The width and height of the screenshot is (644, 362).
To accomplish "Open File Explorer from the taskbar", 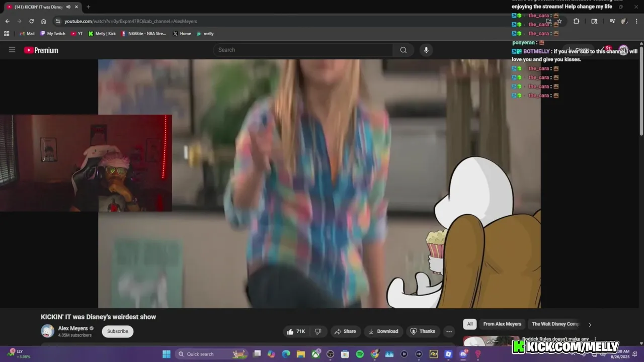I will (x=301, y=354).
